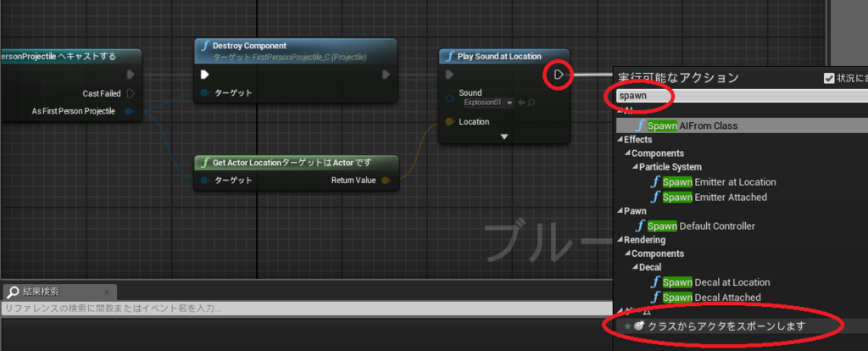The image size is (868, 351).
Task: Click function icon of Spawn Decal Attached
Action: pyautogui.click(x=657, y=298)
